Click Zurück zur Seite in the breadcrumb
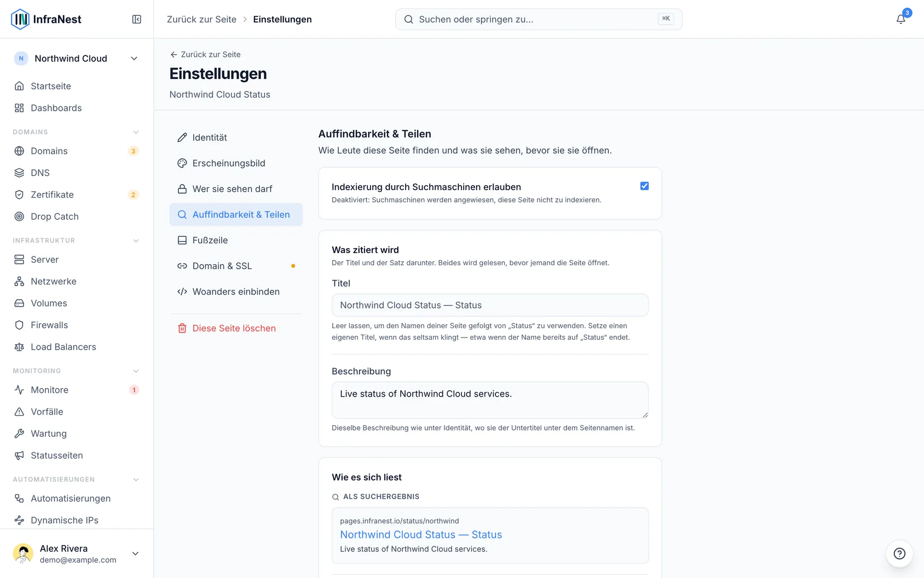 tap(201, 19)
